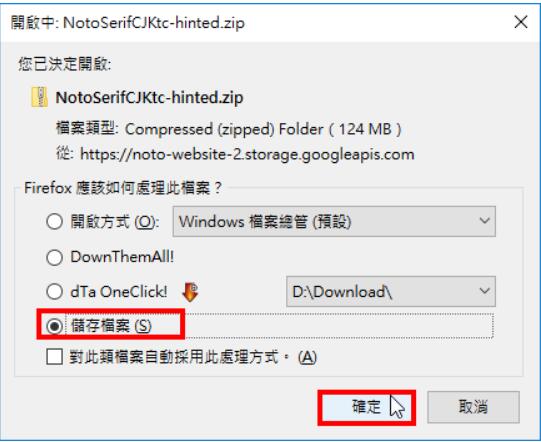Click the Compressed (zipped) Folder type text
541x442 pixels.
point(224,129)
